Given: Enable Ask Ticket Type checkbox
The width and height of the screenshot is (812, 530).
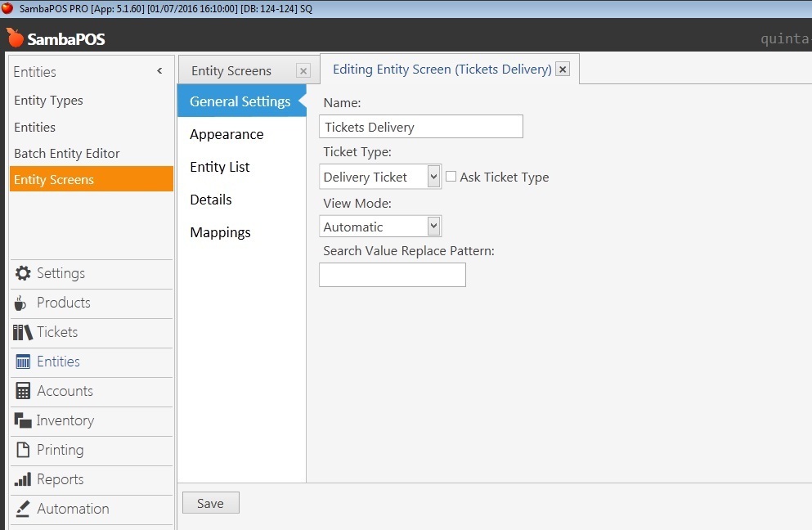Looking at the screenshot, I should coord(451,177).
